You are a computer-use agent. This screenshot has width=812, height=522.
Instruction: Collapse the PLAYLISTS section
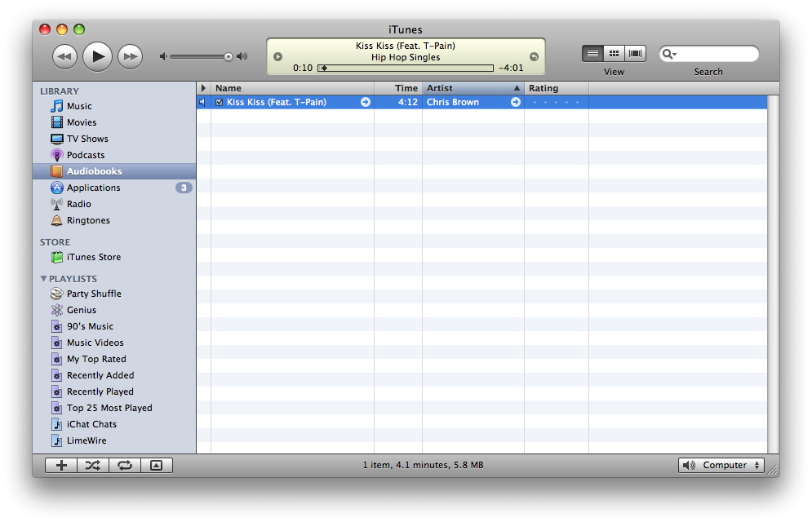pyautogui.click(x=43, y=278)
